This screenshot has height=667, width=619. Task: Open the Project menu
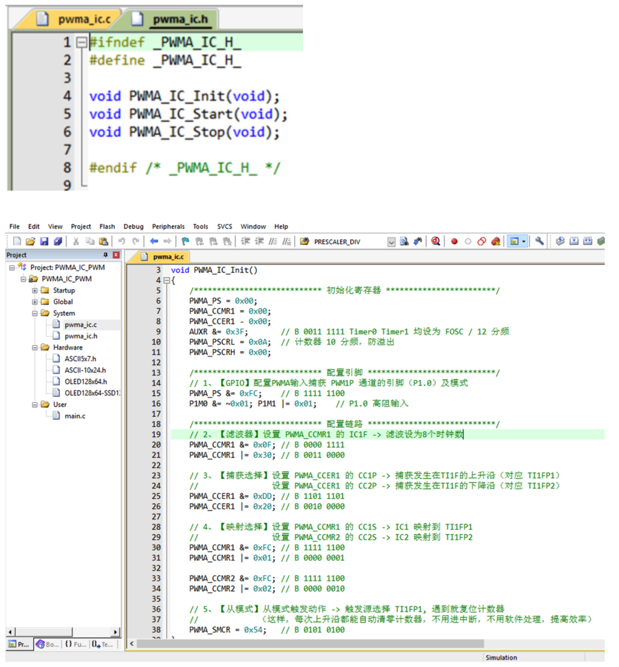click(81, 226)
